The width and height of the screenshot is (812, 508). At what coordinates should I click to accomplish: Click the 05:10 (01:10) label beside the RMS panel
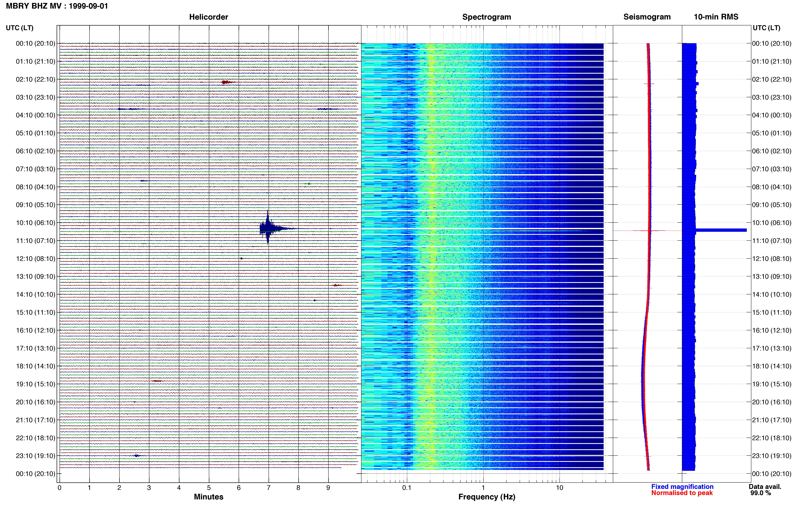[772, 133]
